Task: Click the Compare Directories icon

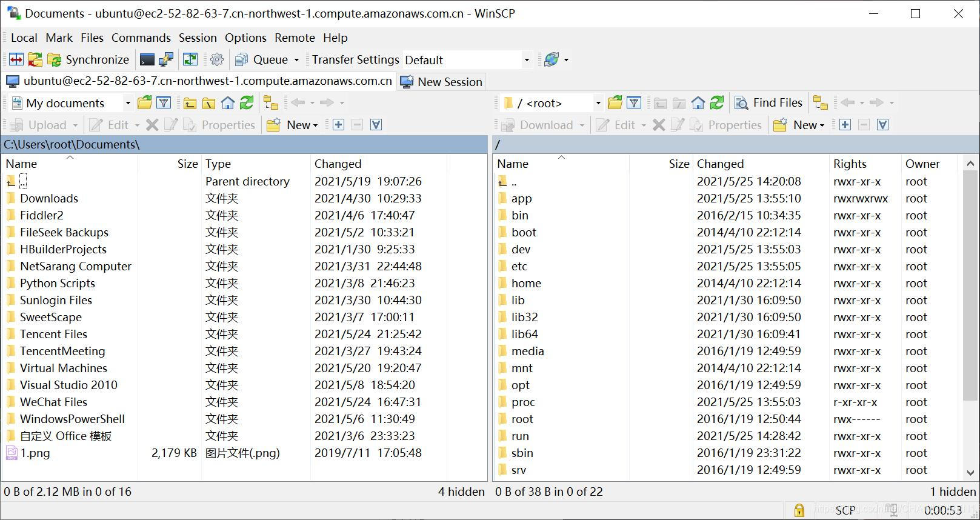Action: pos(16,59)
